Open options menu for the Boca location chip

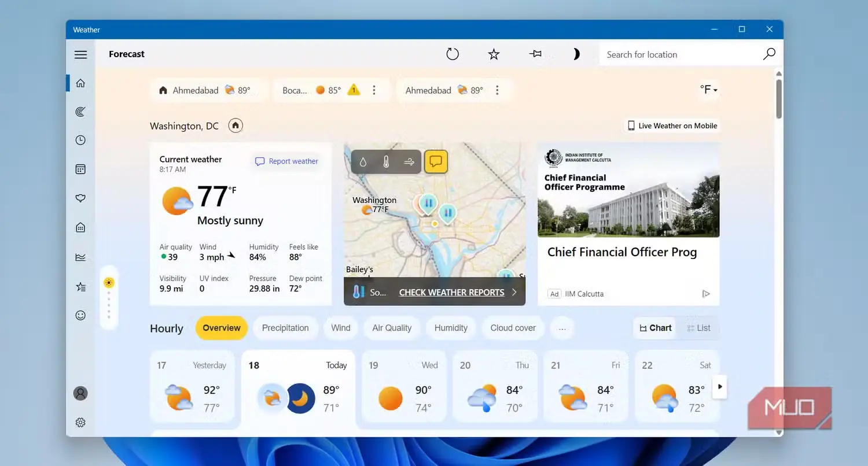[374, 90]
